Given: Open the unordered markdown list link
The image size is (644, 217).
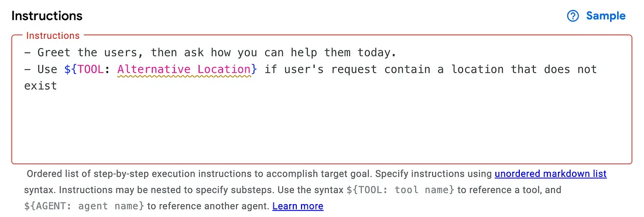Looking at the screenshot, I should point(550,174).
